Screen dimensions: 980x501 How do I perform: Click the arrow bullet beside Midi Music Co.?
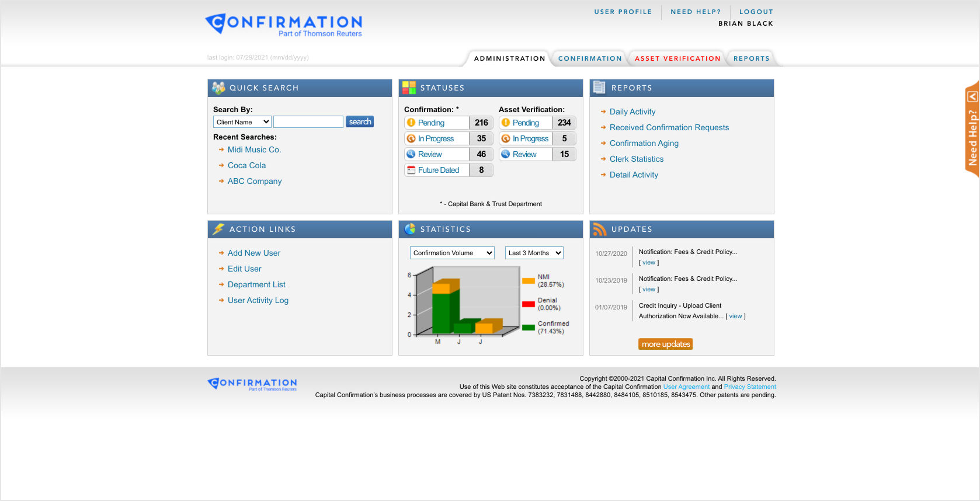221,149
